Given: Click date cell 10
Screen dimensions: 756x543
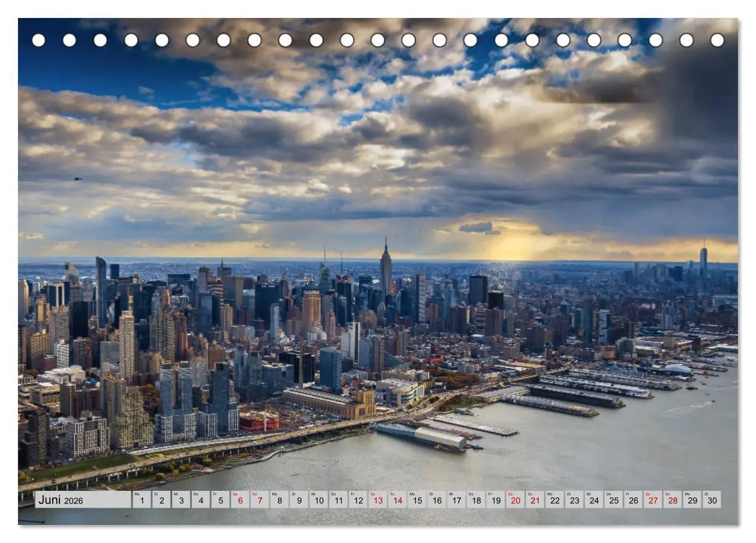Looking at the screenshot, I should pyautogui.click(x=319, y=500).
